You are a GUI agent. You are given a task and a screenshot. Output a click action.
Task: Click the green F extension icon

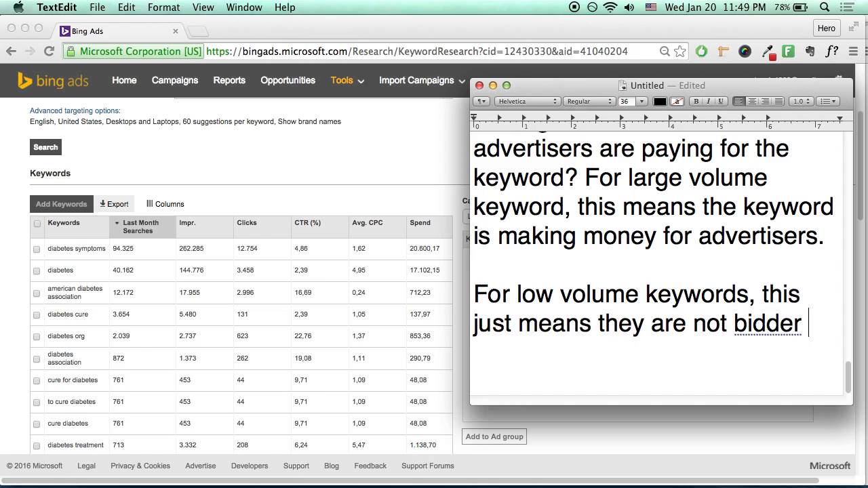click(x=788, y=51)
